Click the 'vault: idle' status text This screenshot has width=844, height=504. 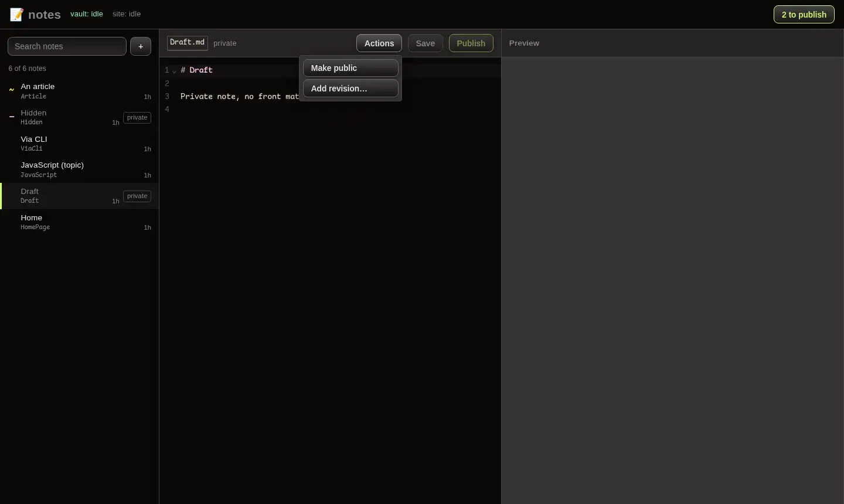click(x=87, y=14)
